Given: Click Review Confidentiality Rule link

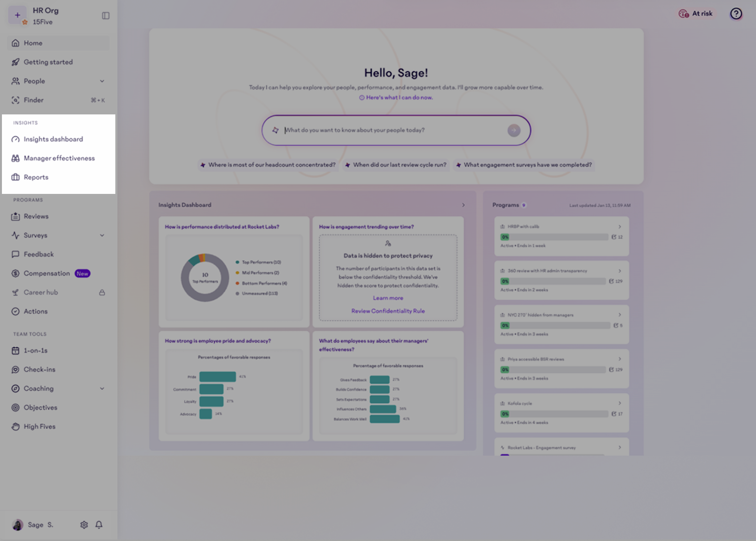Looking at the screenshot, I should click(x=388, y=311).
